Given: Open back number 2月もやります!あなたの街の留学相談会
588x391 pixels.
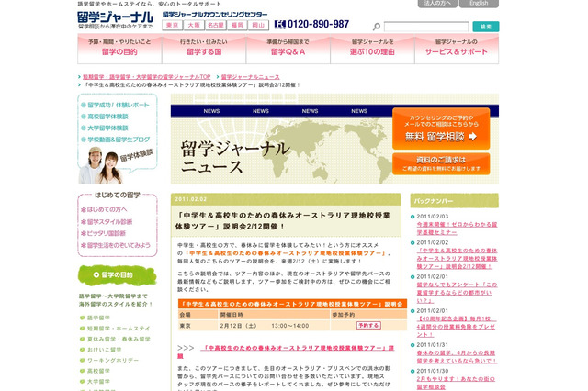Looking at the screenshot, I should (x=456, y=383).
